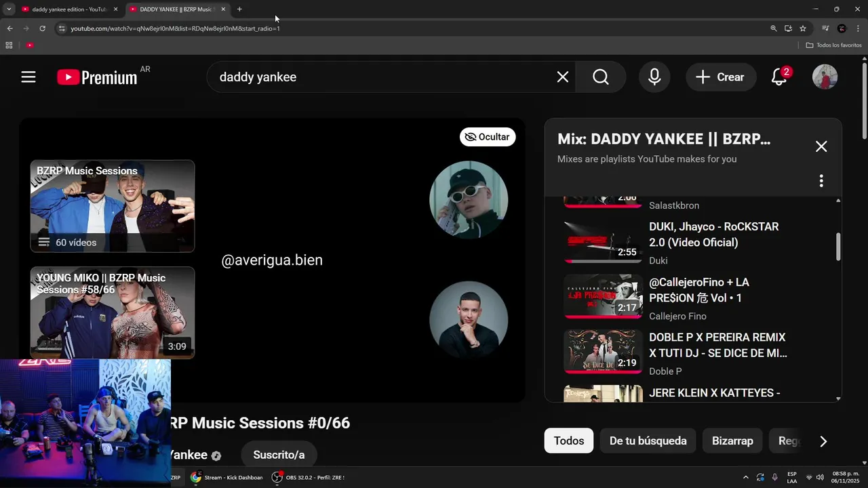Close the DADDY YANKEE BZRP Music tab
Image resolution: width=868 pixels, height=488 pixels.
[223, 9]
